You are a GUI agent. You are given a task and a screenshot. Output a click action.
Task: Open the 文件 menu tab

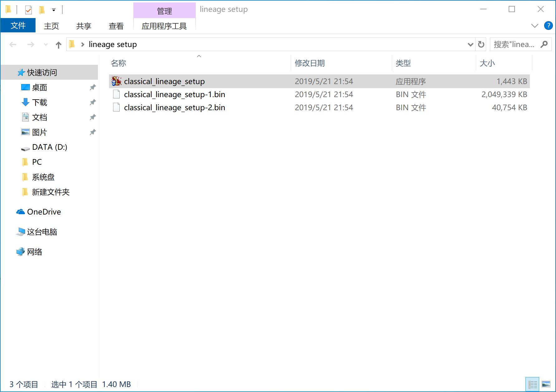(18, 26)
